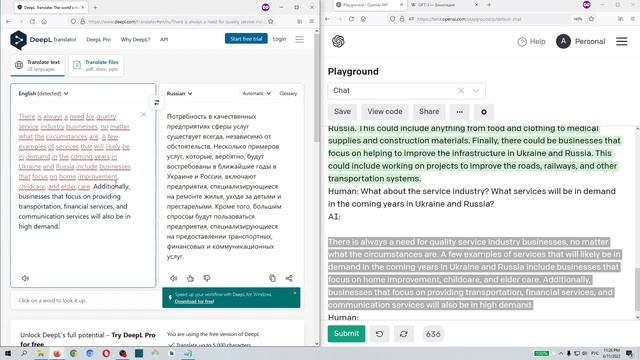Open Chrome from the taskbar
The height and width of the screenshot is (360, 640).
[73, 353]
